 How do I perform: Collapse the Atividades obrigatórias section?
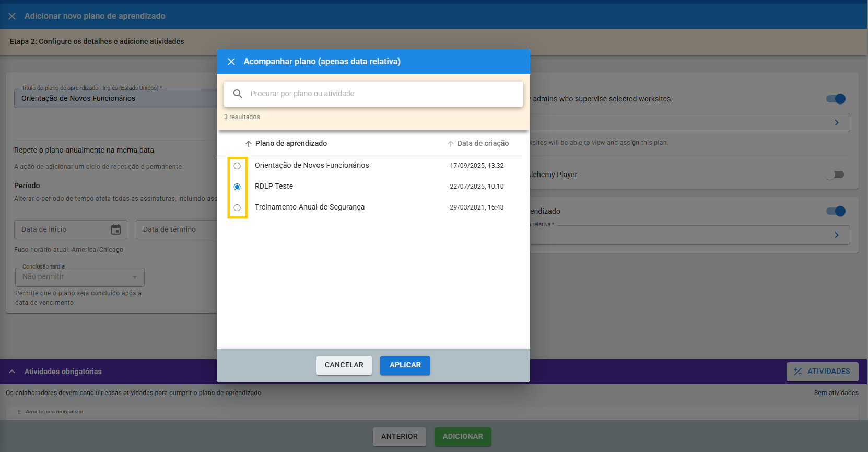click(12, 372)
